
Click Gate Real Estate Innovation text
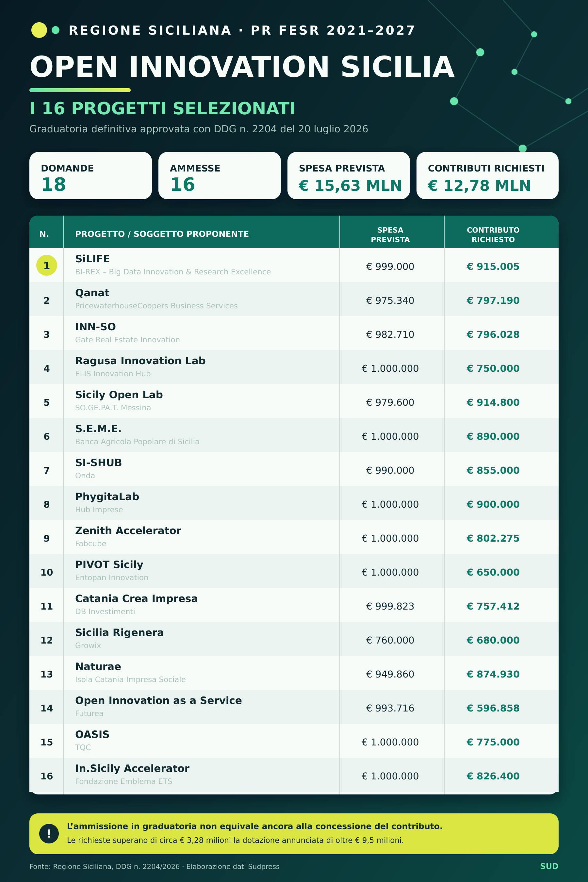coord(127,340)
